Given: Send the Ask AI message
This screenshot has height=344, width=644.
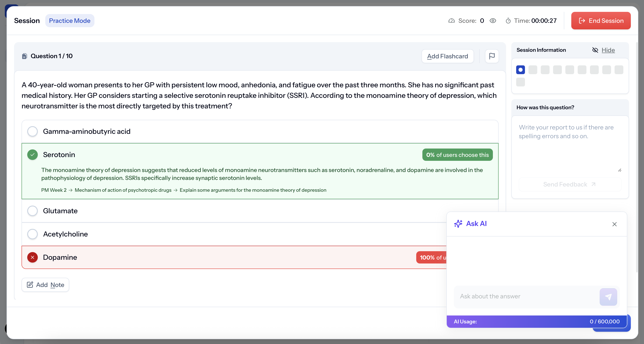Looking at the screenshot, I should (608, 297).
